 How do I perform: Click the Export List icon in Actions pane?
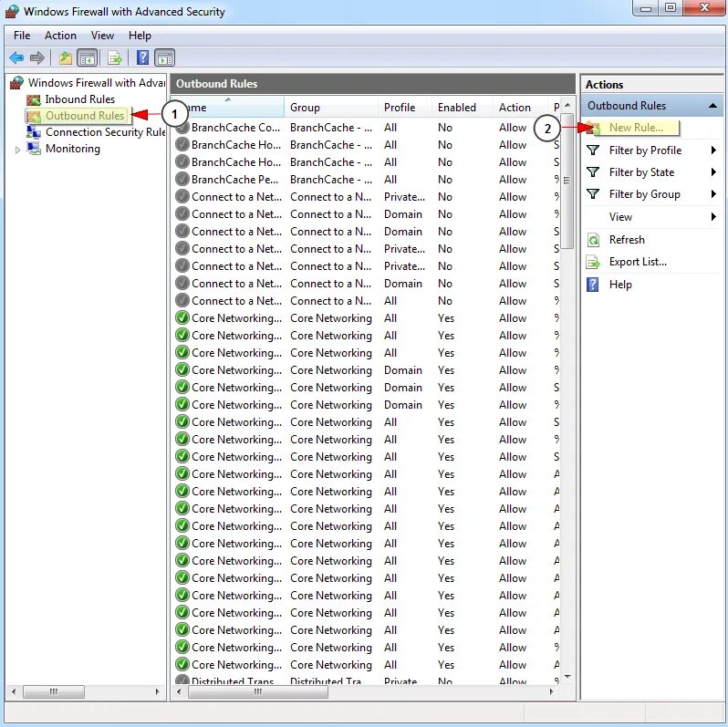pos(593,262)
